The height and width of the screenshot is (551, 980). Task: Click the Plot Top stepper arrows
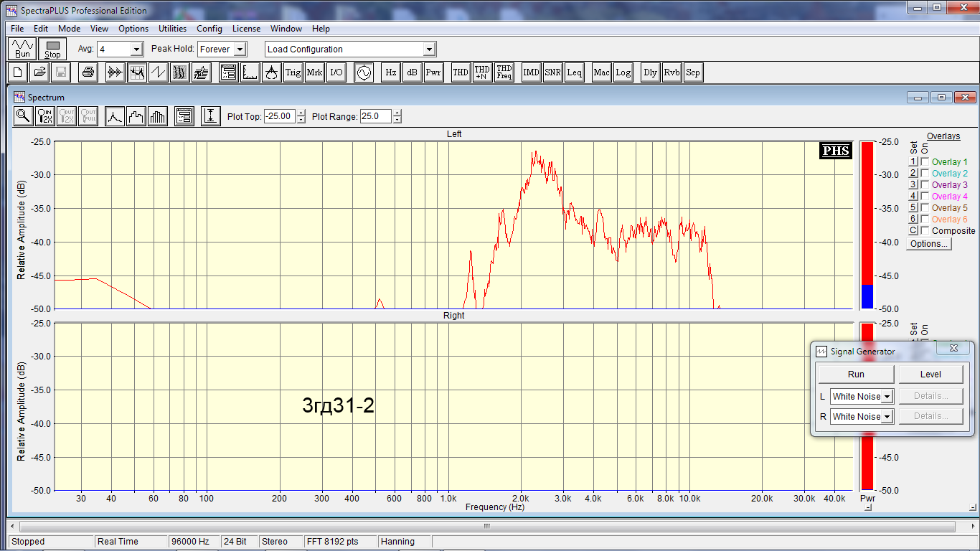point(301,116)
